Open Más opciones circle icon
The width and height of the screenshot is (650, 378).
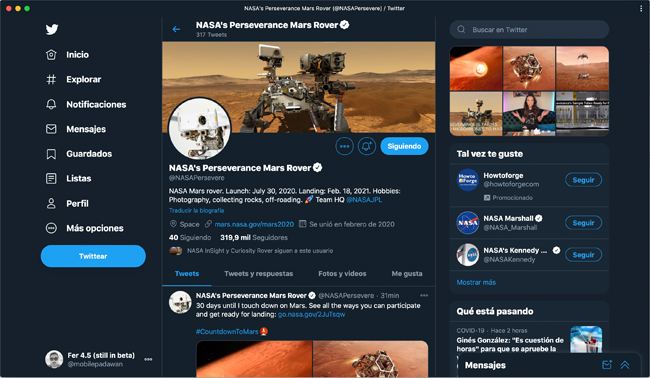click(51, 228)
